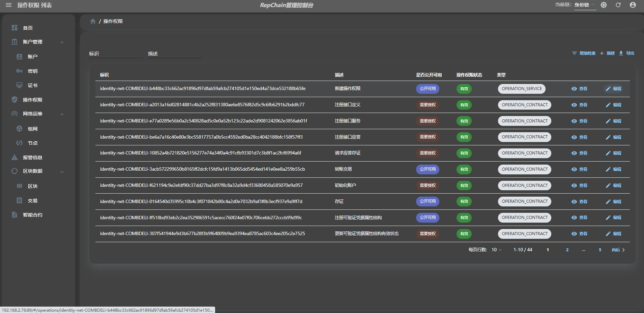Click the 公开可用 chip in 转账交易 row
The height and width of the screenshot is (313, 644).
428,169
